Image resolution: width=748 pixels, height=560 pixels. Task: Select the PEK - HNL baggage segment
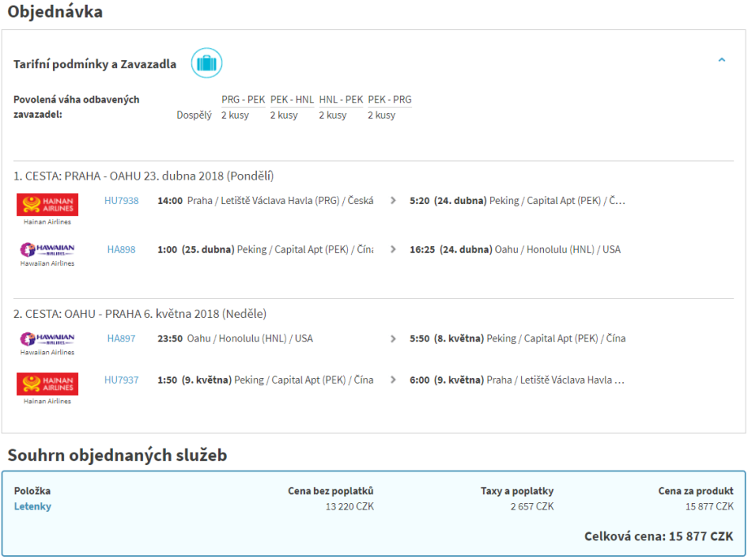coord(292,100)
